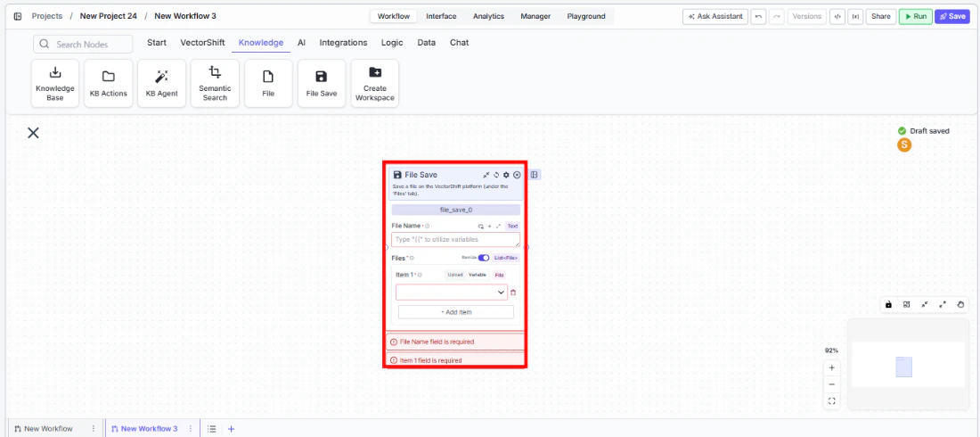
Task: Add a KB Actions node
Action: pyautogui.click(x=108, y=83)
